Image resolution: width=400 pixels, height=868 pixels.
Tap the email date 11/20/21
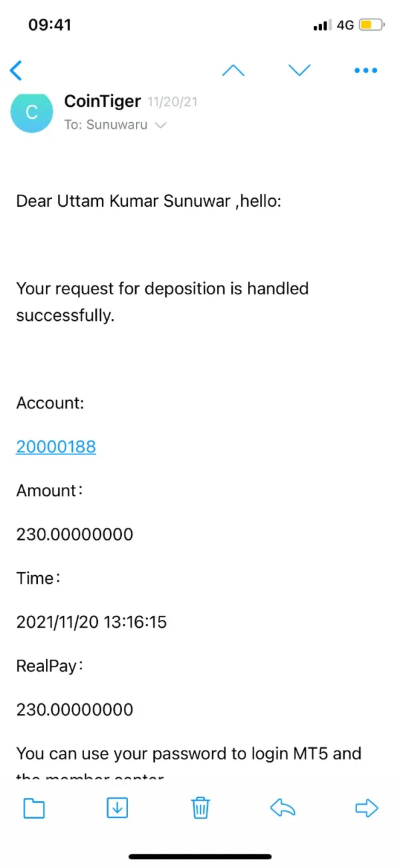[x=172, y=103]
